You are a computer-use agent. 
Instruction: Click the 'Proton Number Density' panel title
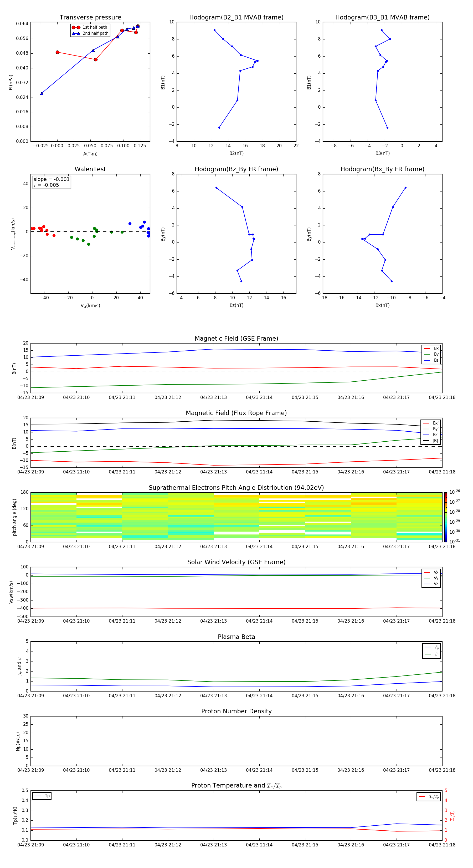pyautogui.click(x=236, y=711)
